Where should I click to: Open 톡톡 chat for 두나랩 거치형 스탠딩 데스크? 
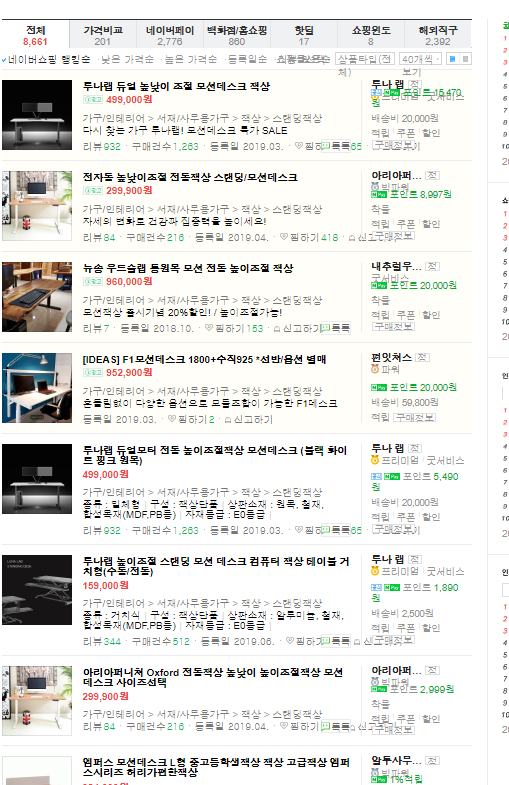(x=335, y=641)
